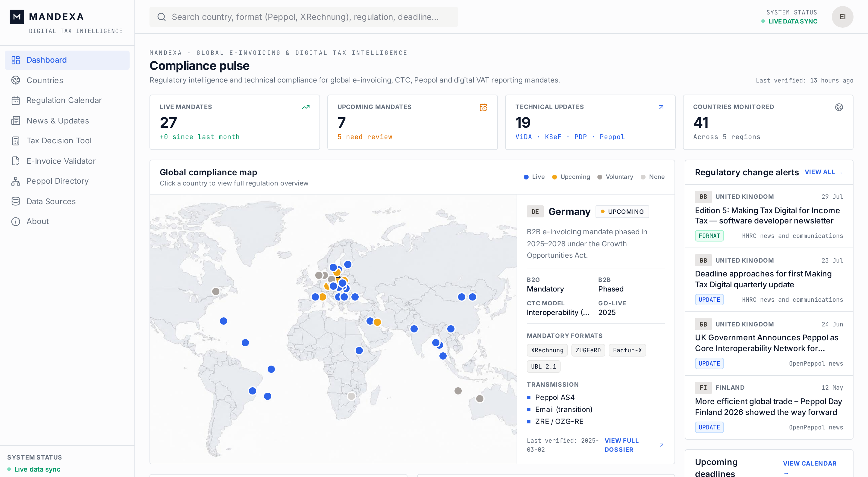Open the Making Tax Digital newsletter alert
Image resolution: width=868 pixels, height=477 pixels.
click(769, 216)
